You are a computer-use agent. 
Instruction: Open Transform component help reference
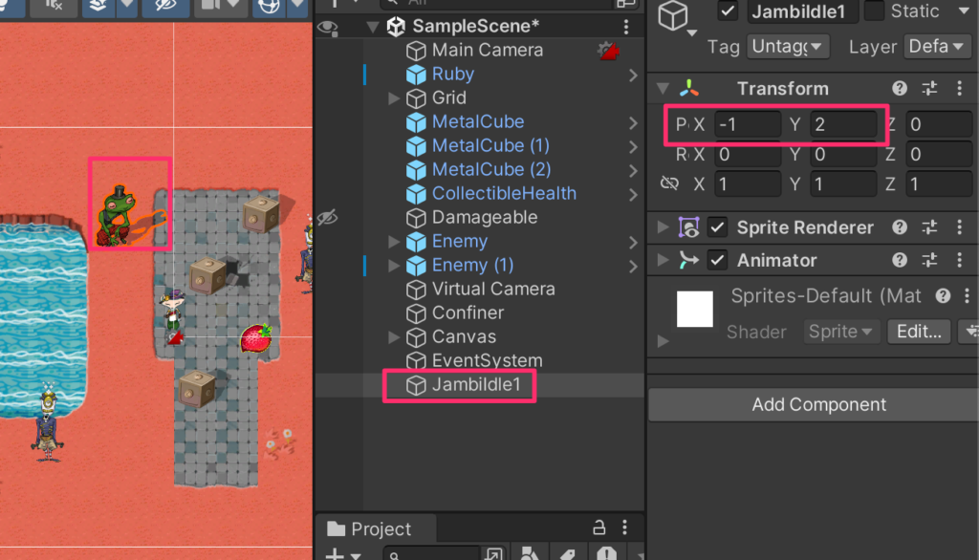click(x=899, y=89)
